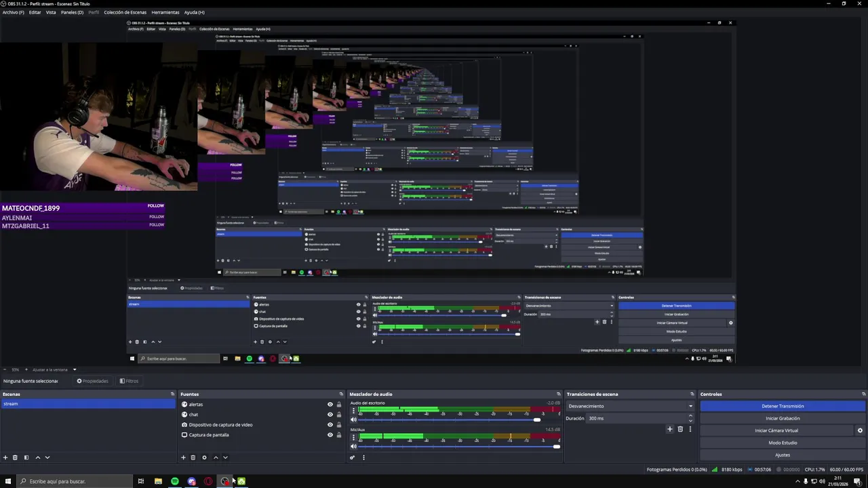
Task: Lock the chat source
Action: pos(339,415)
